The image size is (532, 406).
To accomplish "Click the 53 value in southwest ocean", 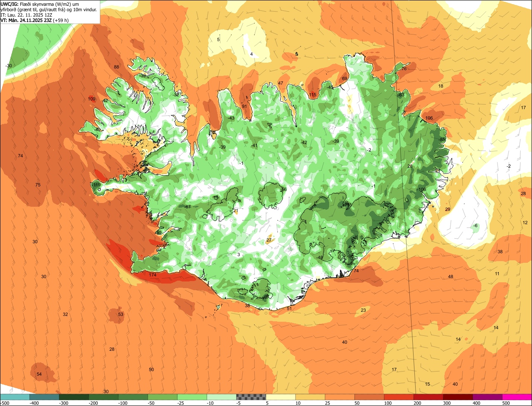I will click(x=121, y=314).
